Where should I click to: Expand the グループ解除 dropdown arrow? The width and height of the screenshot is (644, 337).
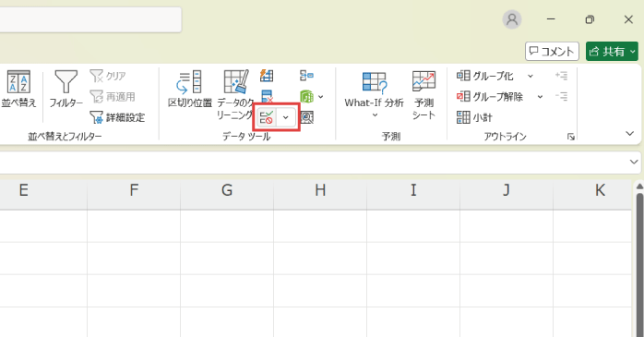(x=540, y=97)
